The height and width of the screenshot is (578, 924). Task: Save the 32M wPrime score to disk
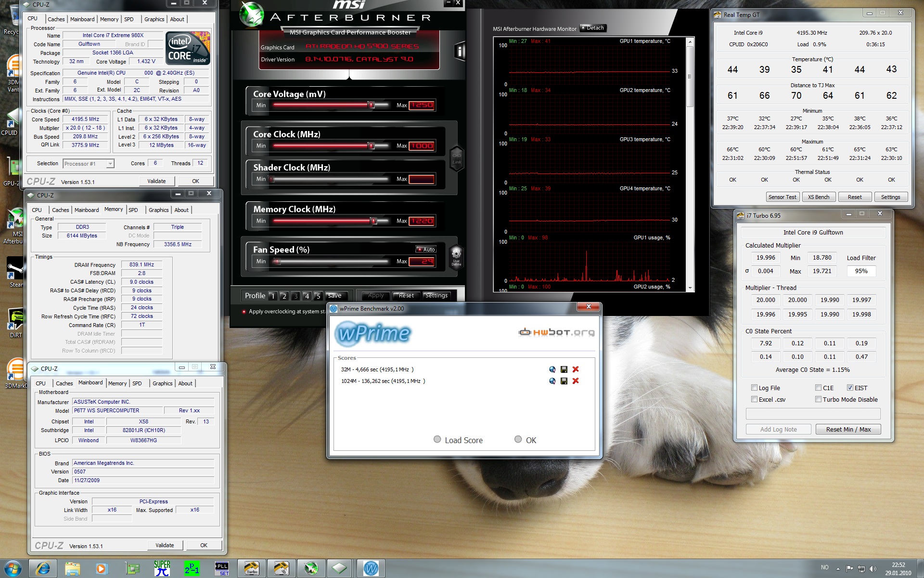pyautogui.click(x=564, y=369)
